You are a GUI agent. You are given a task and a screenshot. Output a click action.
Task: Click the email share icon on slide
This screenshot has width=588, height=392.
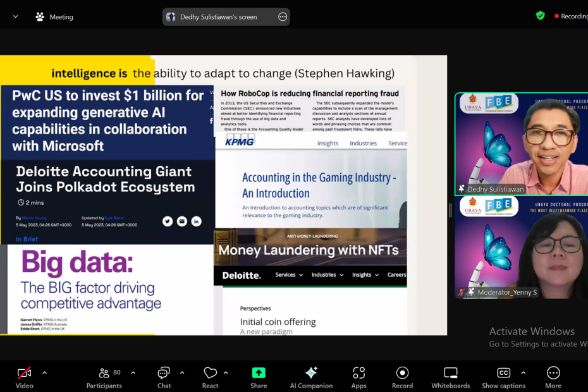pos(182,221)
